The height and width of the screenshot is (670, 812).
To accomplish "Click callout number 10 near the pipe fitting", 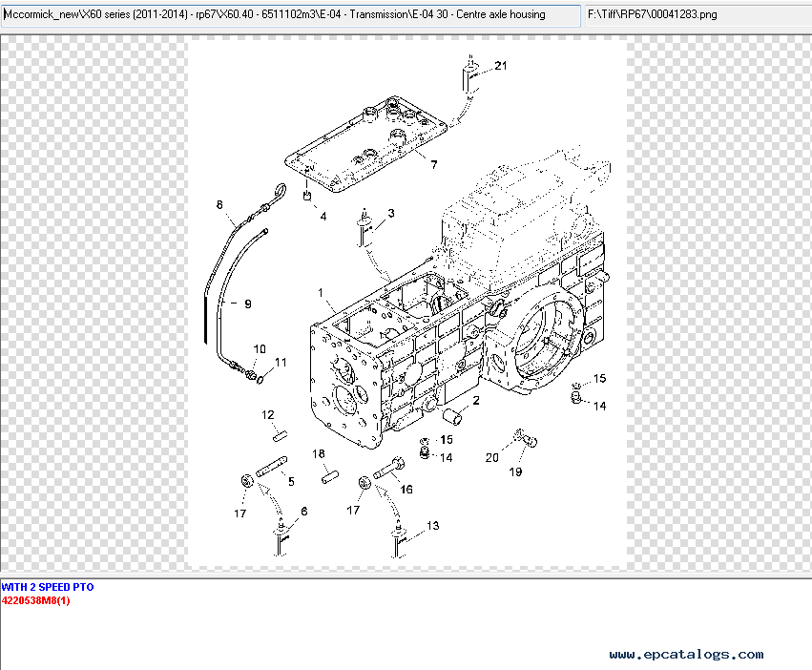I will click(260, 348).
